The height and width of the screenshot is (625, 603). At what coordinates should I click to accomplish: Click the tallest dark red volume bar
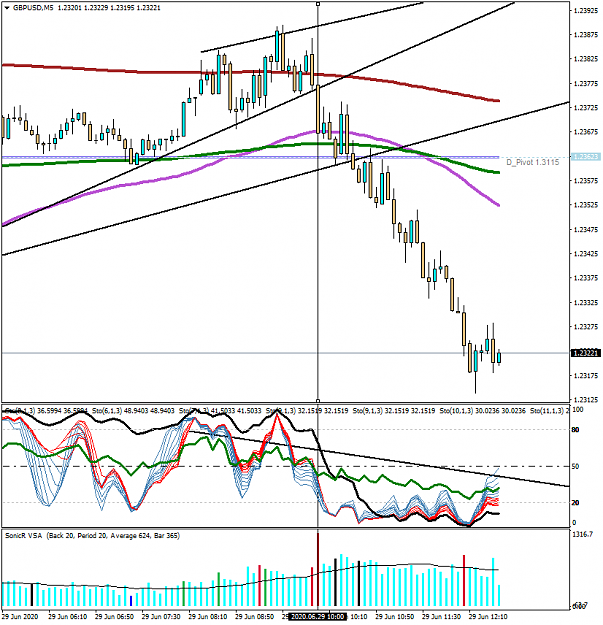318,570
